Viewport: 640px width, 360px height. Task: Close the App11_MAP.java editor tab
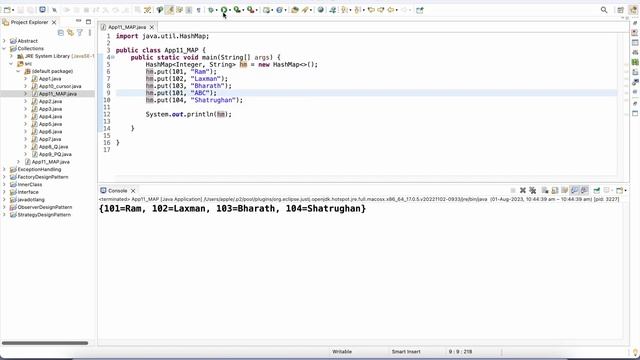click(x=152, y=27)
